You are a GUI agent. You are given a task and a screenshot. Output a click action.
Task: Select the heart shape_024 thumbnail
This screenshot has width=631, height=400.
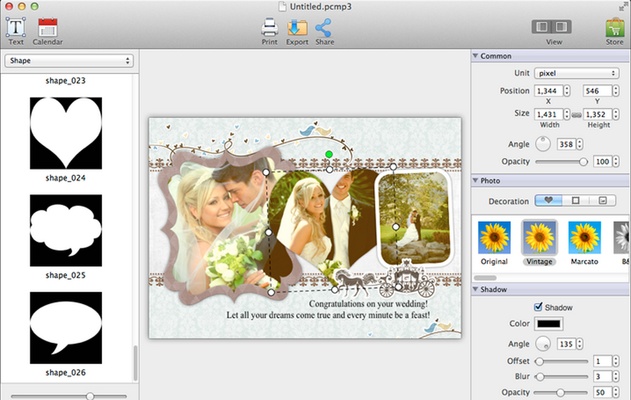click(67, 132)
